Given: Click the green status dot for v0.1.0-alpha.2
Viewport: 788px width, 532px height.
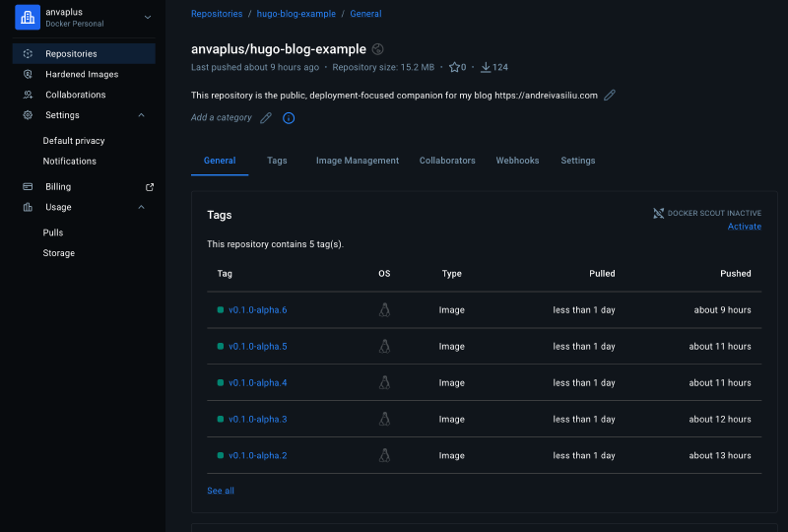Looking at the screenshot, I should click(x=220, y=455).
